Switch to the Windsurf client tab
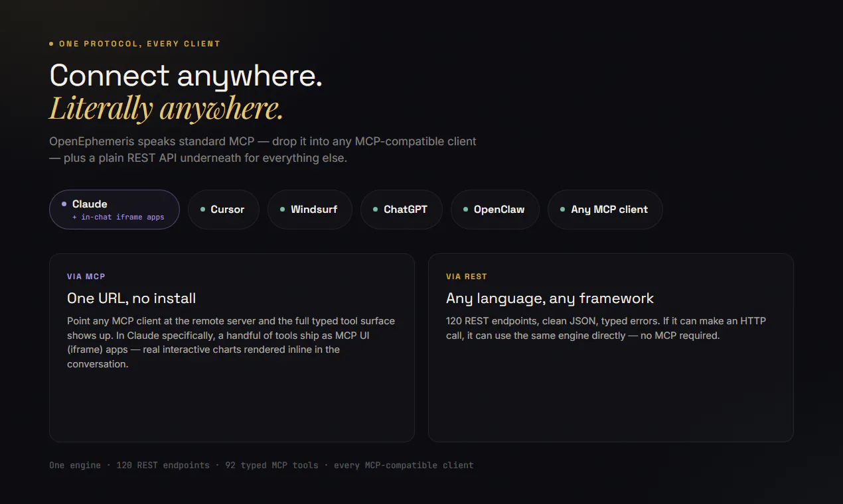The height and width of the screenshot is (504, 843). 309,210
